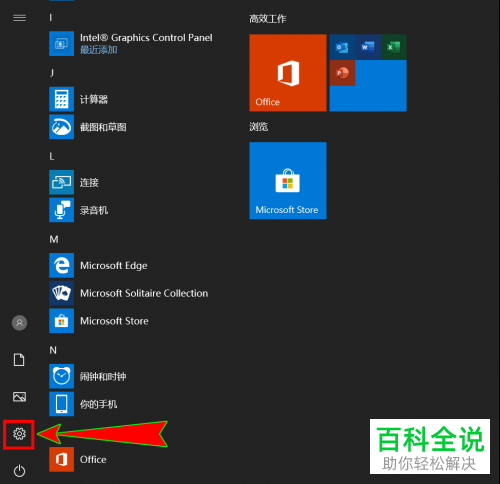Click the user account avatar icon

(x=19, y=323)
